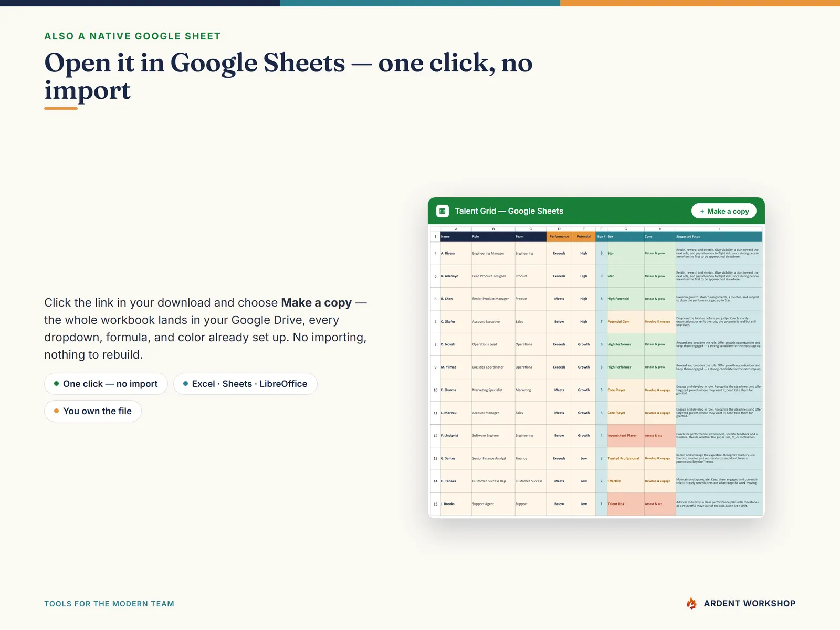Click the Account Executive role cell
The width and height of the screenshot is (840, 630).
tap(493, 322)
